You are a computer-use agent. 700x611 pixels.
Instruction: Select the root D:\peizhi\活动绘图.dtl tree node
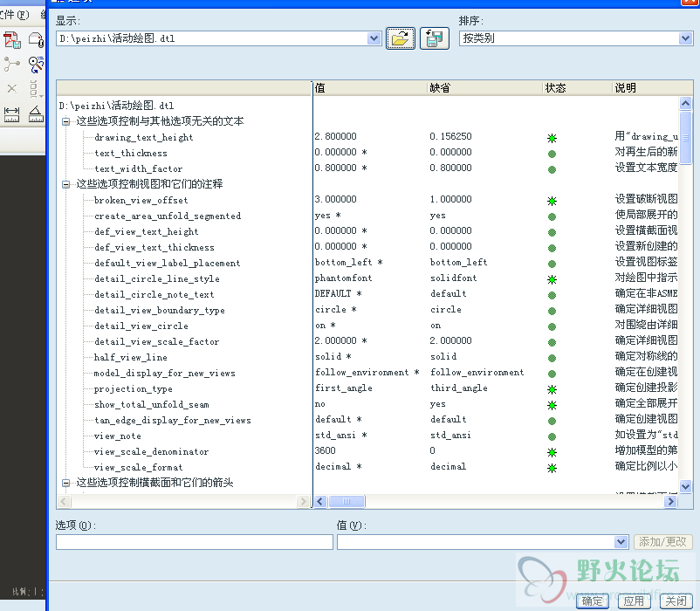(116, 106)
